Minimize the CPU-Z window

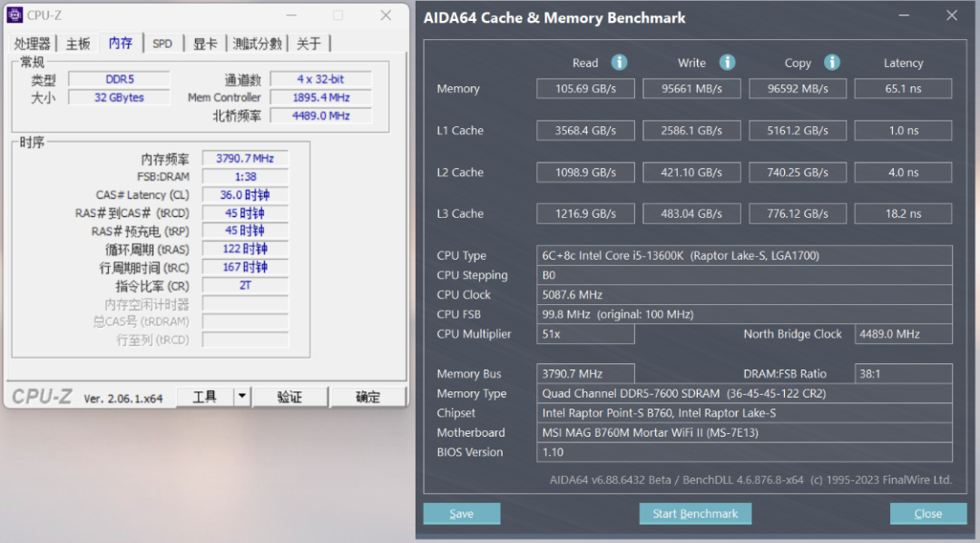[291, 15]
